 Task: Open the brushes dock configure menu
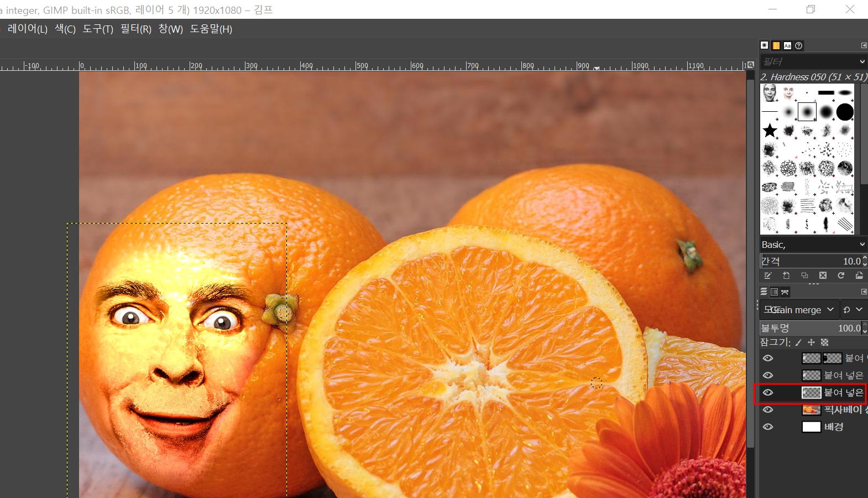(864, 45)
